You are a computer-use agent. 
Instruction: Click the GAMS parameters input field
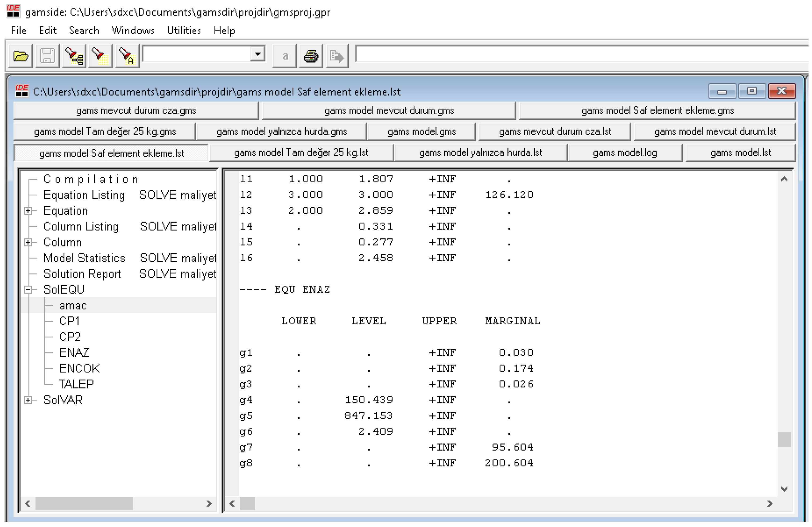tap(580, 54)
